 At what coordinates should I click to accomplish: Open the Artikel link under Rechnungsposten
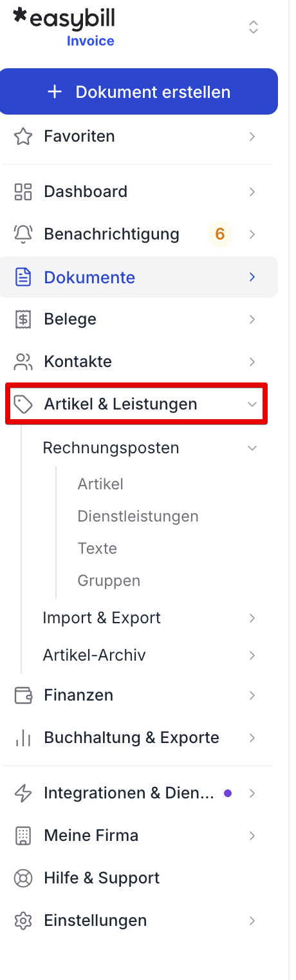(100, 484)
